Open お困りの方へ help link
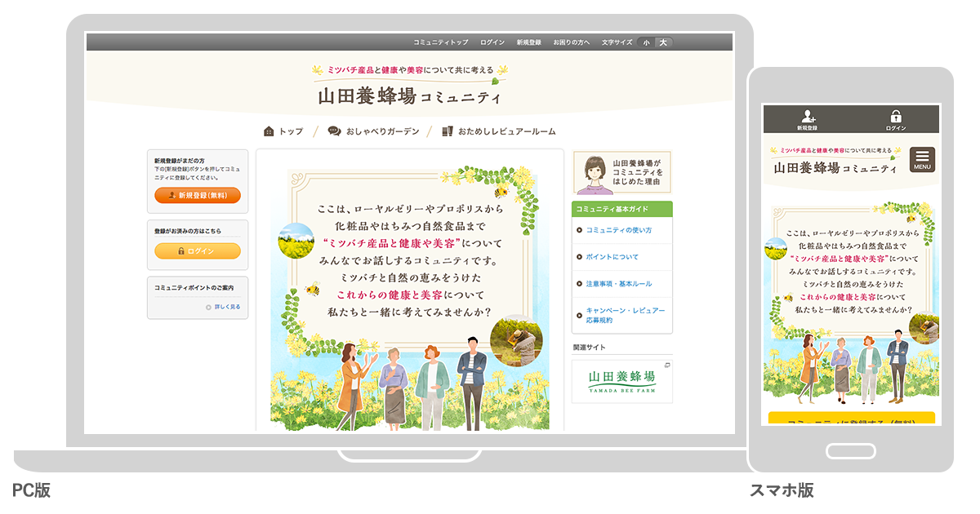Viewport: 980px width, 514px height. click(572, 42)
